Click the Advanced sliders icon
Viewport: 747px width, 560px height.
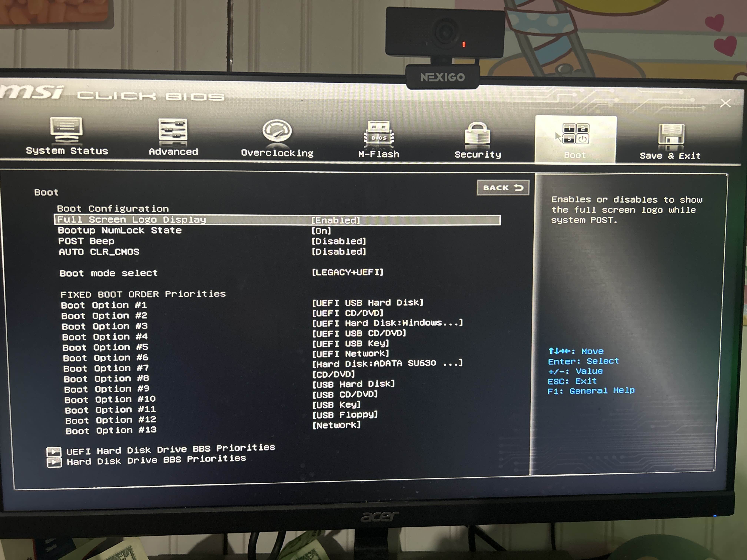point(172,130)
